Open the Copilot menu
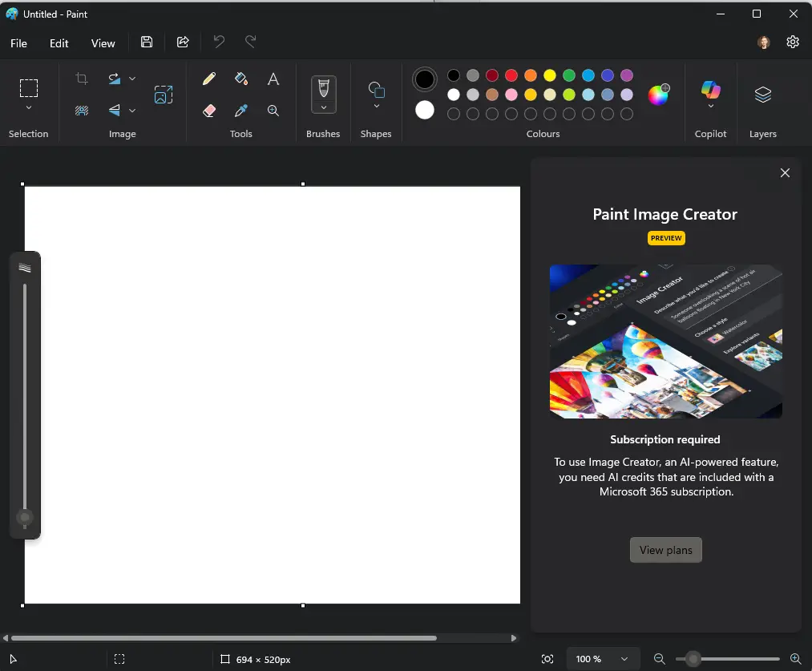The height and width of the screenshot is (671, 812). click(x=710, y=95)
